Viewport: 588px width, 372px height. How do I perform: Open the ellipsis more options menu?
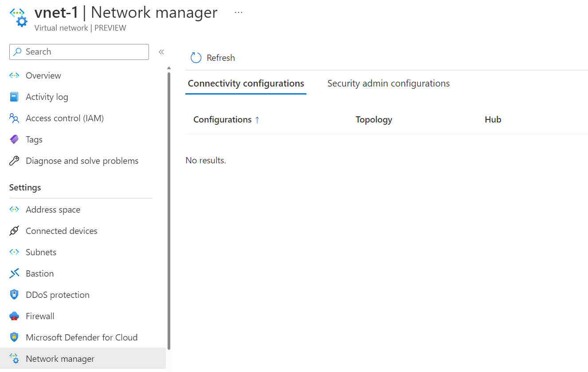point(239,13)
